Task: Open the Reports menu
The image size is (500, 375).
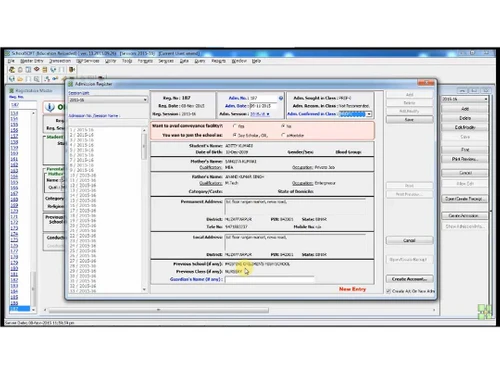Action: point(218,61)
